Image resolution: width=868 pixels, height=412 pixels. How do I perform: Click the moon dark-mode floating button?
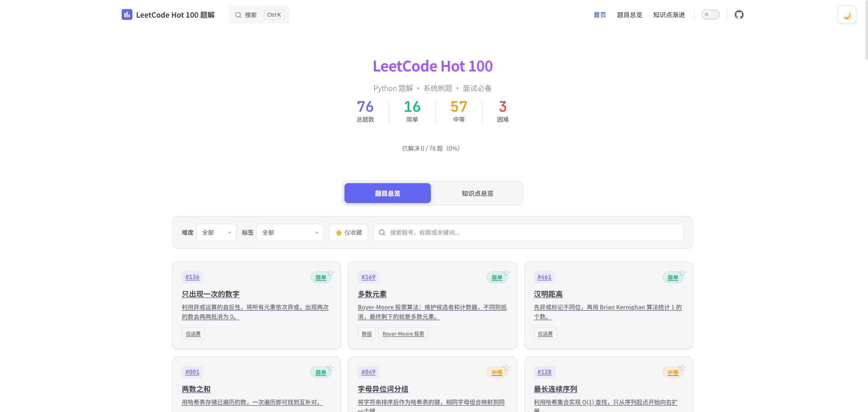[x=847, y=15]
